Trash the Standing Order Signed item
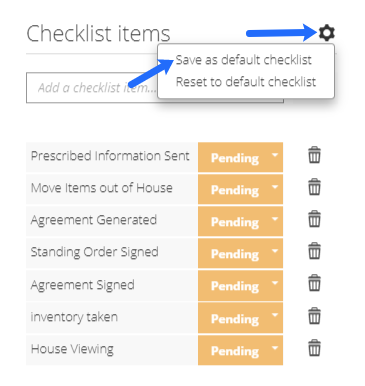The height and width of the screenshot is (386, 365). pyautogui.click(x=314, y=251)
